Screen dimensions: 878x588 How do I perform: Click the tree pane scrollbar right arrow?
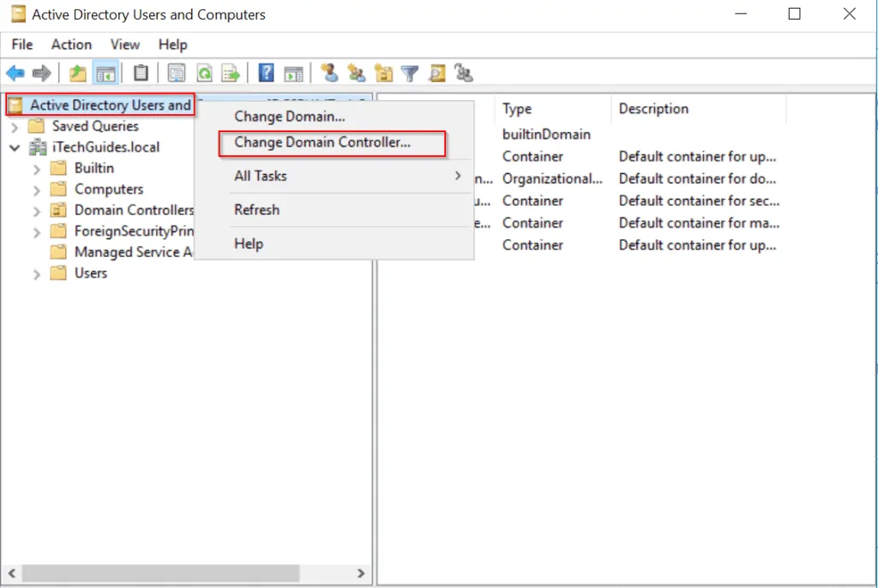pyautogui.click(x=361, y=573)
